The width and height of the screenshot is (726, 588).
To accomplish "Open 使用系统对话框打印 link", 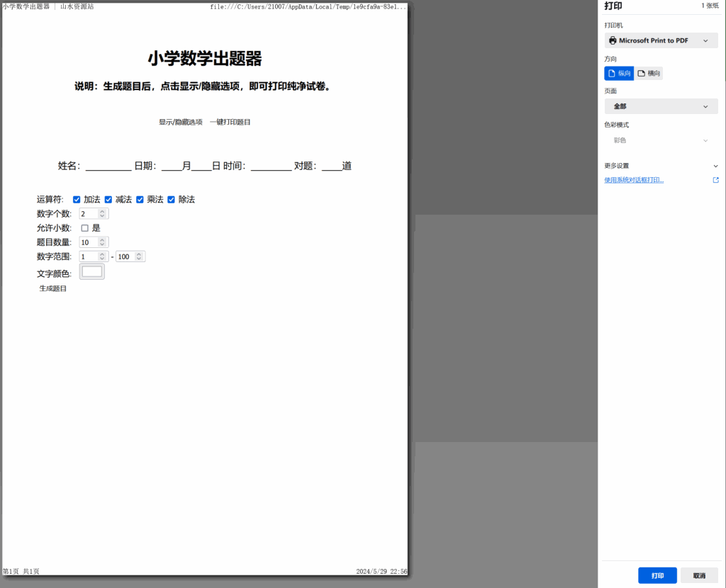I will [x=634, y=180].
